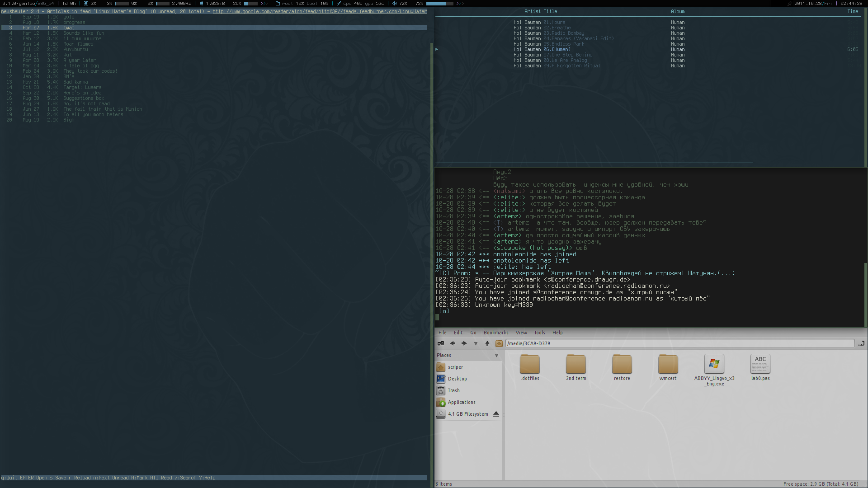868x488 pixels.
Task: Eject the 4.1 GB Filesystem
Action: [496, 414]
